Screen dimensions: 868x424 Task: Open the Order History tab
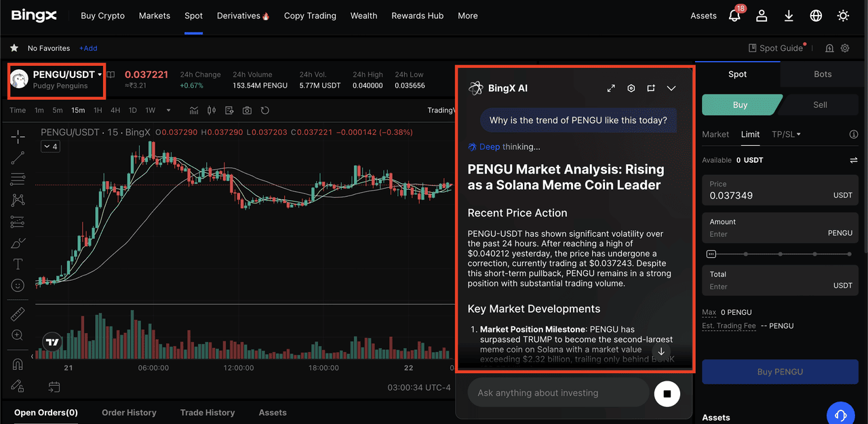click(129, 412)
